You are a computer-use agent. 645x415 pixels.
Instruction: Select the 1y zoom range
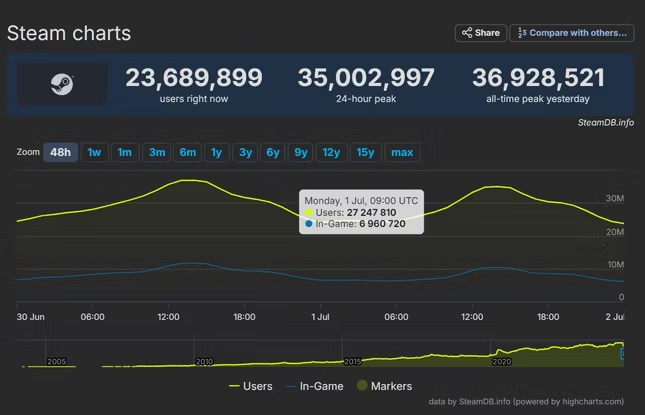coord(216,153)
